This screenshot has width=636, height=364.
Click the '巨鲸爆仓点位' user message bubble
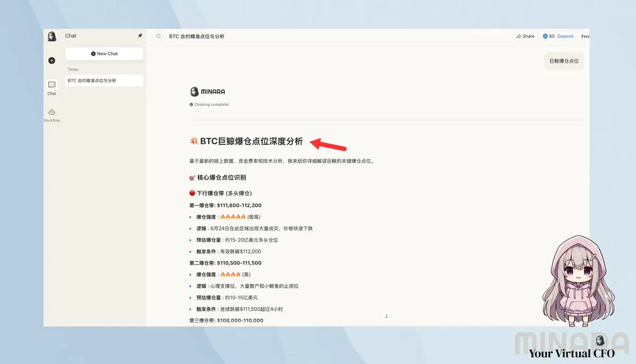(564, 61)
